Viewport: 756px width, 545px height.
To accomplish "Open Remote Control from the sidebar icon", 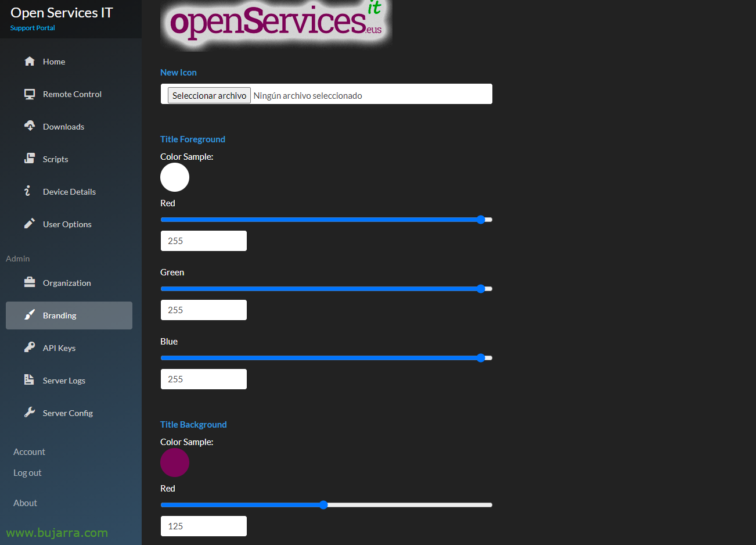I will (29, 94).
